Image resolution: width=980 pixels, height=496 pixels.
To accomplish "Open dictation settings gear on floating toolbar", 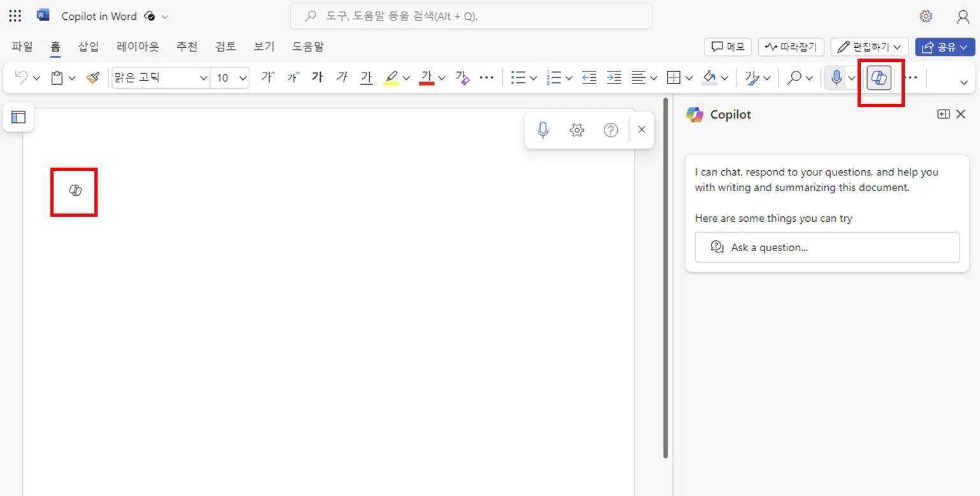I will [577, 130].
